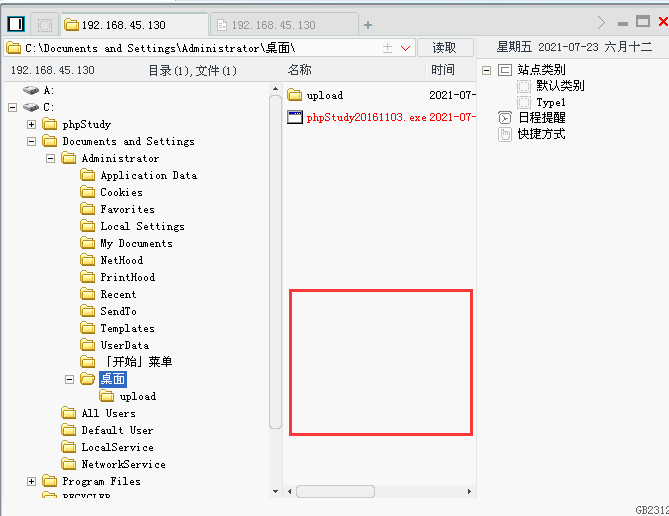Click the file list scroll left arrow
669x516 pixels.
click(x=290, y=491)
